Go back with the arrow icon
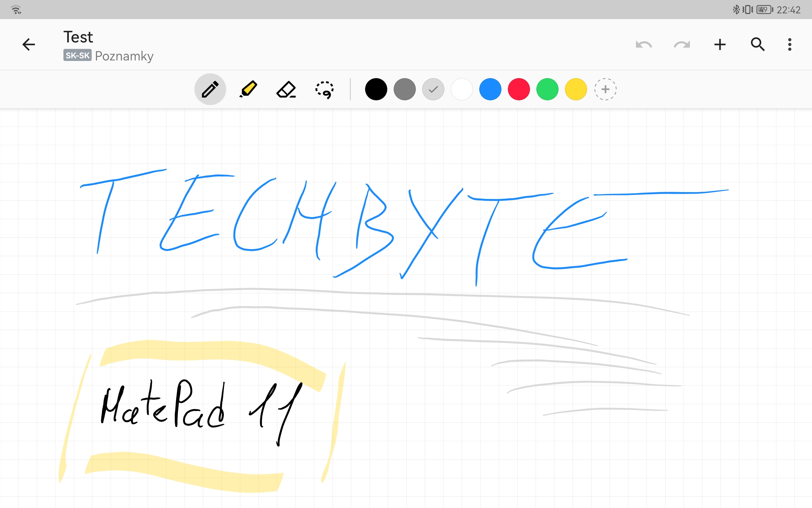This screenshot has height=508, width=812. pos(29,44)
